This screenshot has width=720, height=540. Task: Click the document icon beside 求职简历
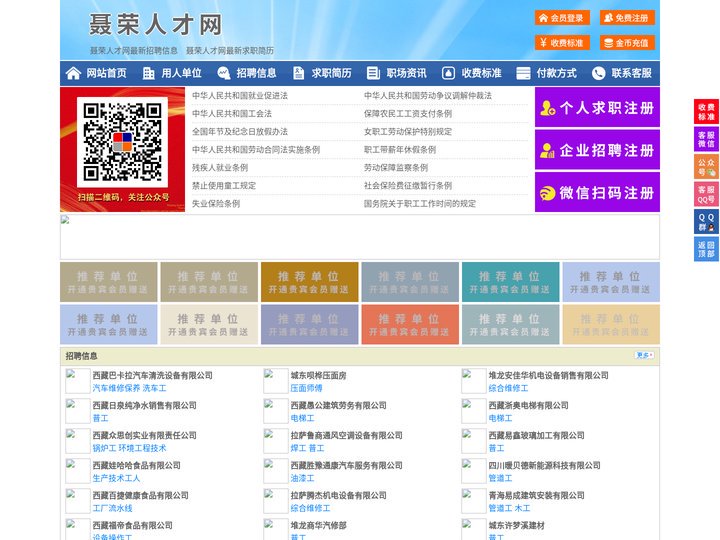click(298, 73)
